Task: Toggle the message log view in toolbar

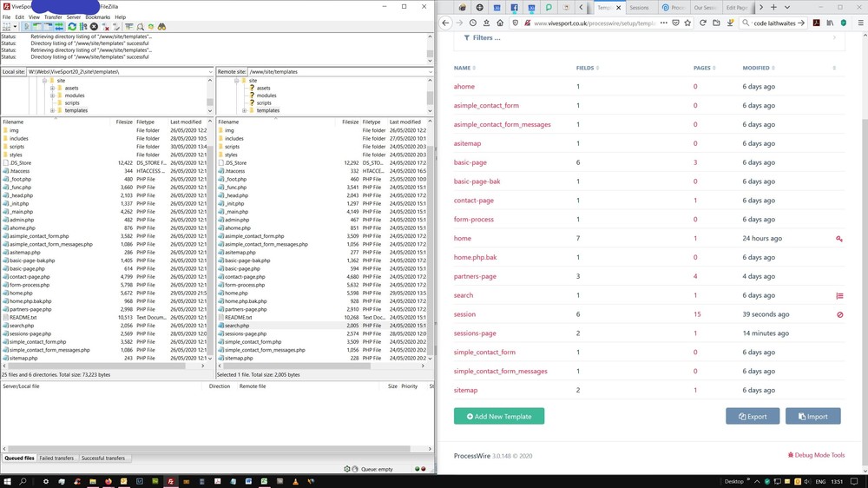Action: coord(26,27)
